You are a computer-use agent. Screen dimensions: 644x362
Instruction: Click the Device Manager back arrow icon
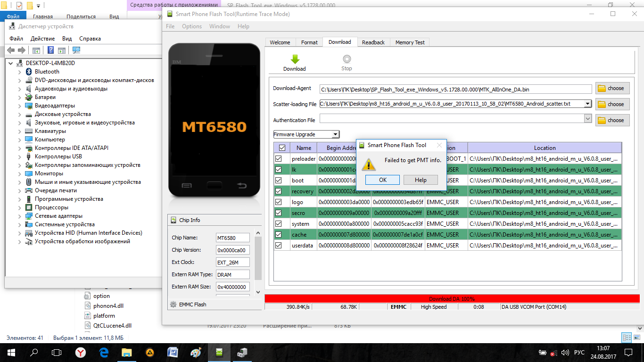11,50
